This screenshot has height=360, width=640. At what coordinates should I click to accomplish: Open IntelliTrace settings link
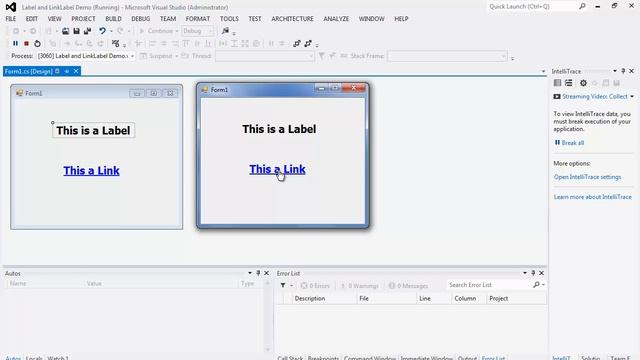pyautogui.click(x=587, y=177)
